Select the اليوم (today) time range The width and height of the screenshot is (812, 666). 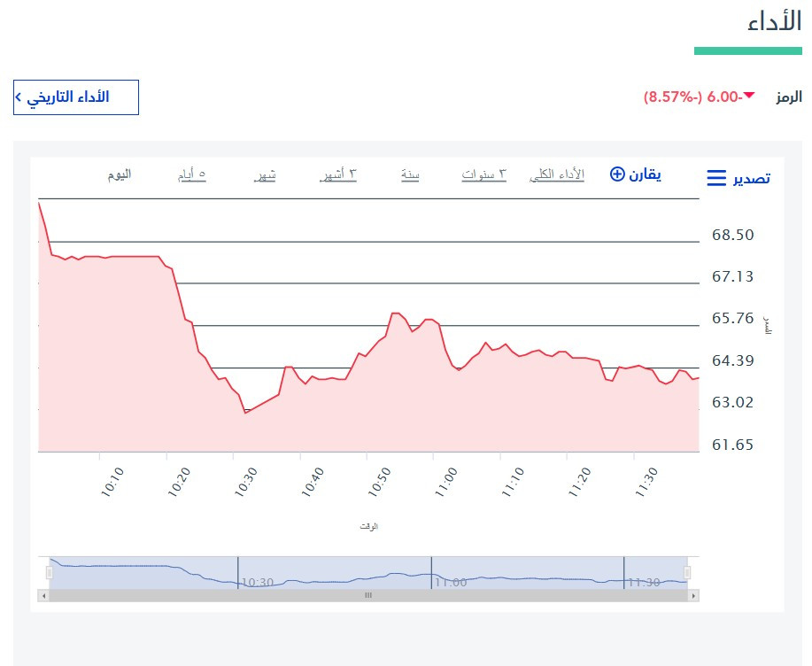[120, 174]
